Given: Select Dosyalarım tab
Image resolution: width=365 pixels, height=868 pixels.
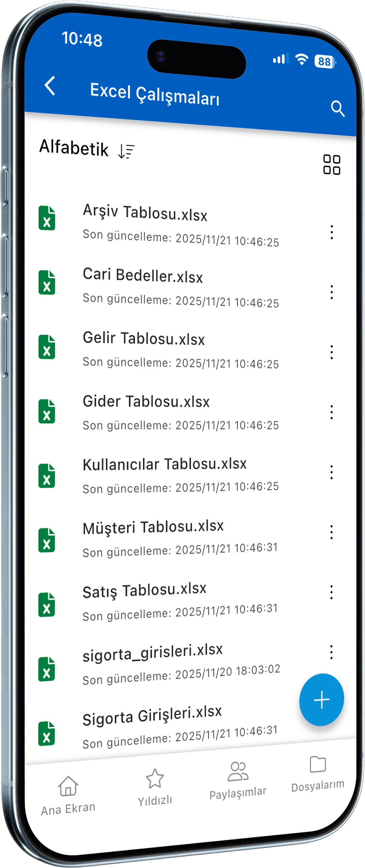Looking at the screenshot, I should (x=318, y=774).
